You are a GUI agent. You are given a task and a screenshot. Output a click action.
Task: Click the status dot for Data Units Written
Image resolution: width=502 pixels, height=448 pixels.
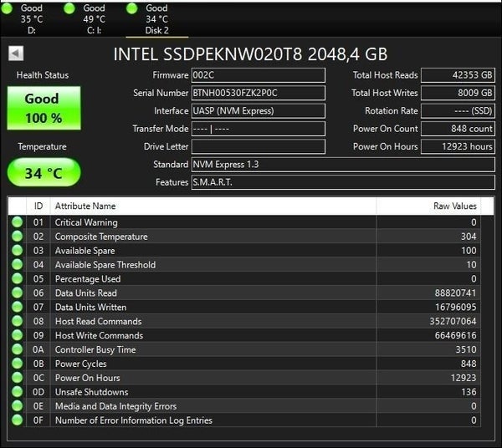[x=18, y=307]
